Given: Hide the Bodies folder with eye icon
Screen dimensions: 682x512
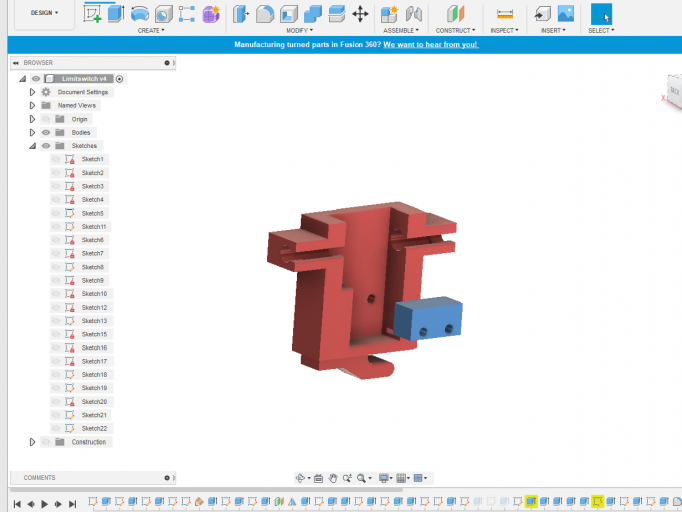Looking at the screenshot, I should pos(46,132).
